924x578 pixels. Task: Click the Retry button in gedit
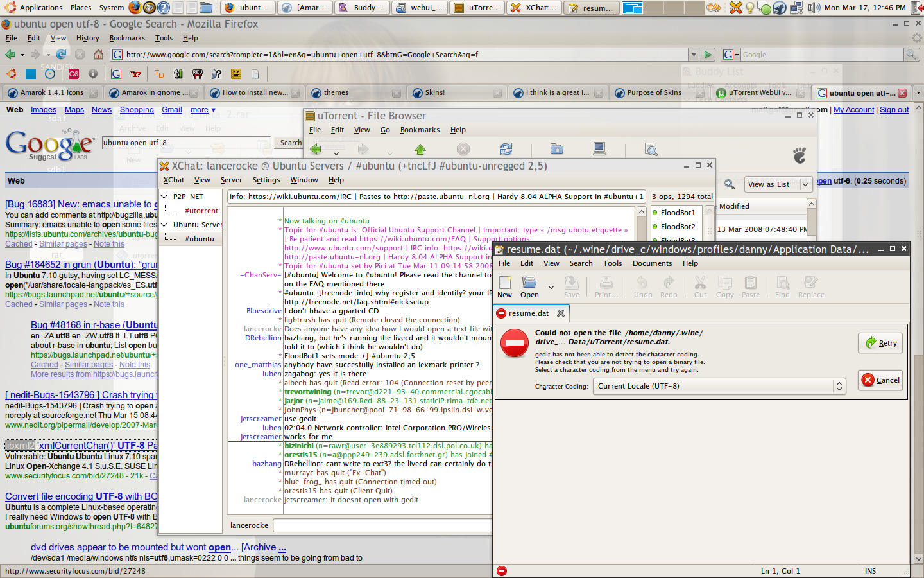(880, 343)
